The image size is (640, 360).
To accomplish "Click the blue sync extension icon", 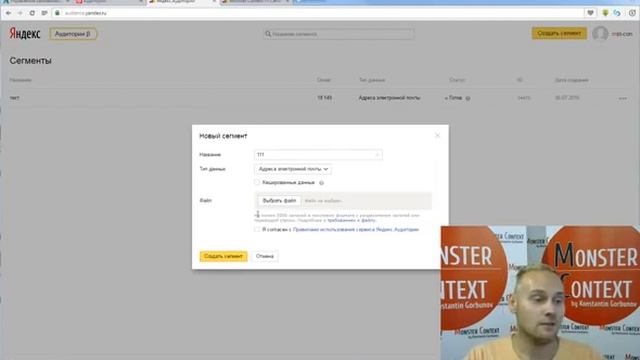I will tap(617, 13).
